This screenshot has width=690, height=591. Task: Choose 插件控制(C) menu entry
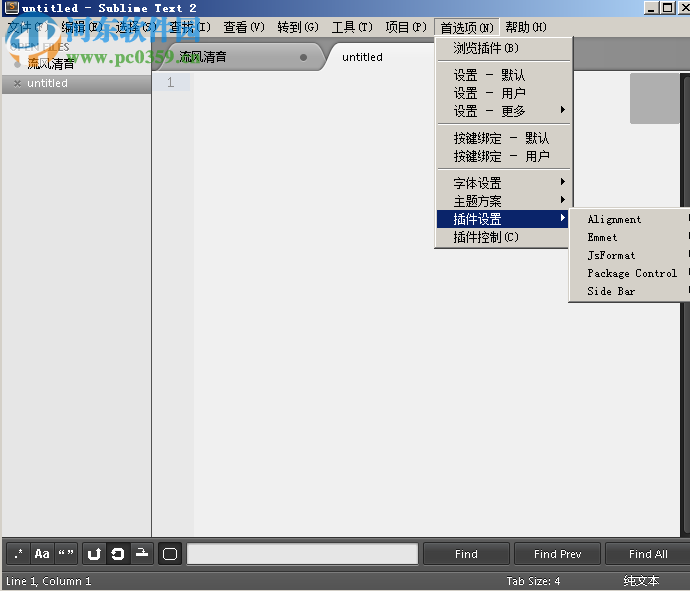503,237
